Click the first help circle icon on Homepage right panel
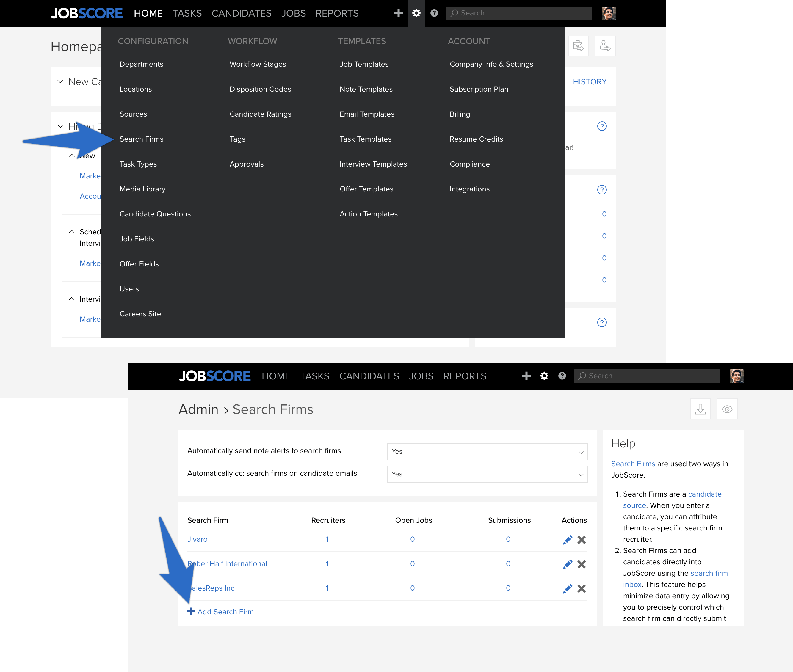The image size is (793, 672). pyautogui.click(x=602, y=126)
